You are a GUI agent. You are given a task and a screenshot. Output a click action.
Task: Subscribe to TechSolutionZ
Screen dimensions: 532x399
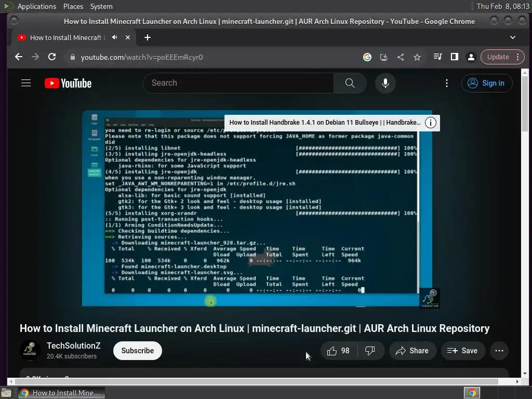137,351
